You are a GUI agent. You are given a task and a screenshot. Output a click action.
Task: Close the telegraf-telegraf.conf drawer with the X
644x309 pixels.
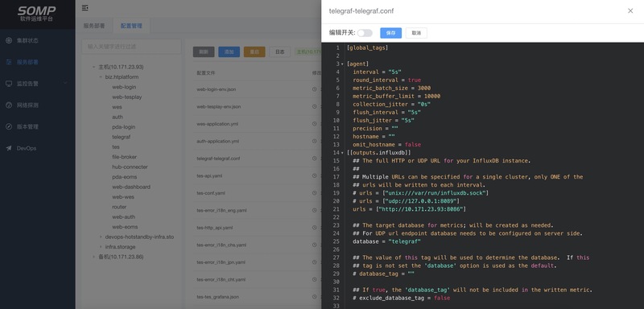(630, 11)
